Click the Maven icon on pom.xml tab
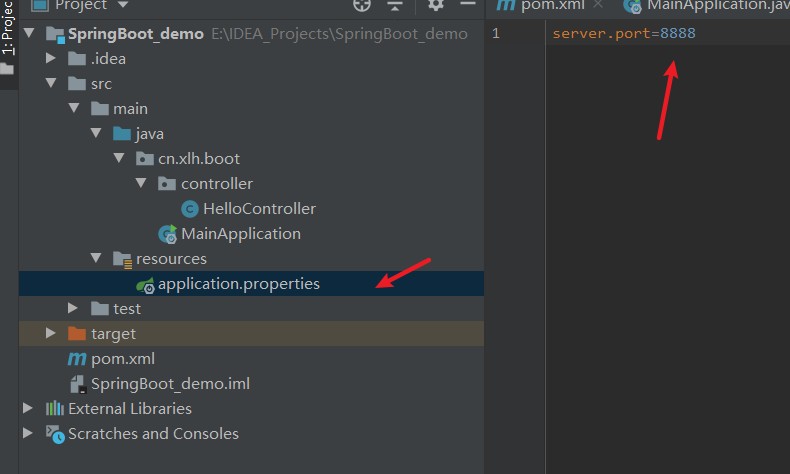790x474 pixels. (x=506, y=5)
